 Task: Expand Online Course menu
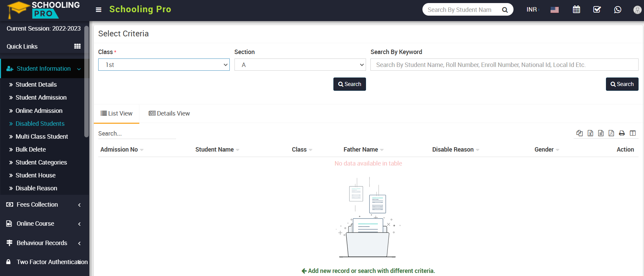pos(79,224)
